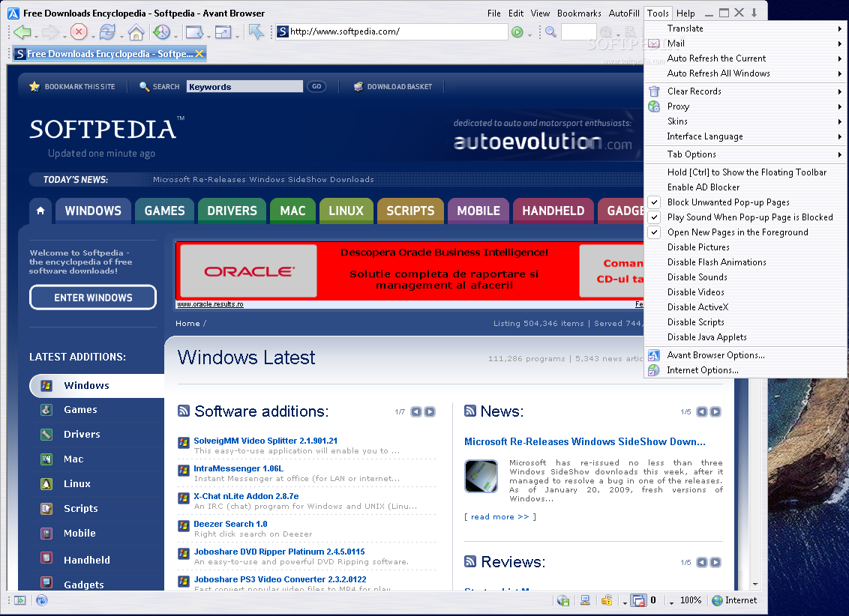The image size is (849, 616).
Task: Click the Clear Records trash icon
Action: pyautogui.click(x=654, y=91)
